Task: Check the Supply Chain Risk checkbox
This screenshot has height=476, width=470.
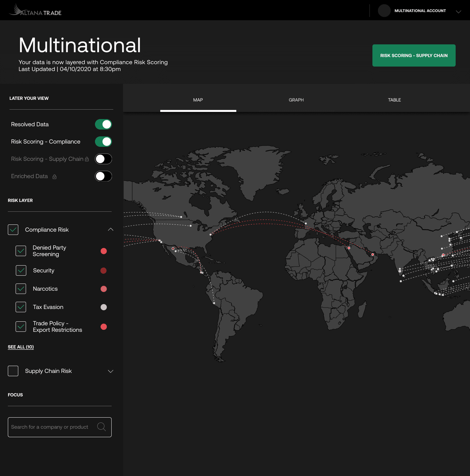Action: click(13, 371)
